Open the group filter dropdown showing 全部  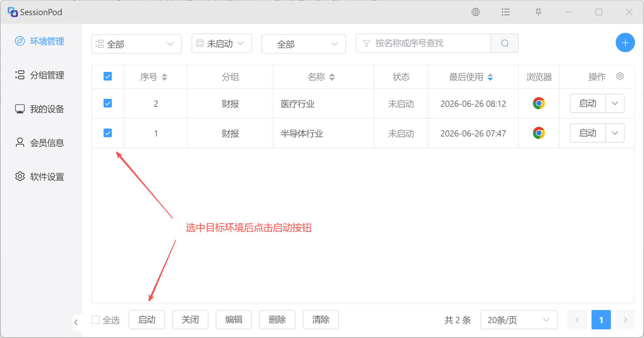coord(136,44)
